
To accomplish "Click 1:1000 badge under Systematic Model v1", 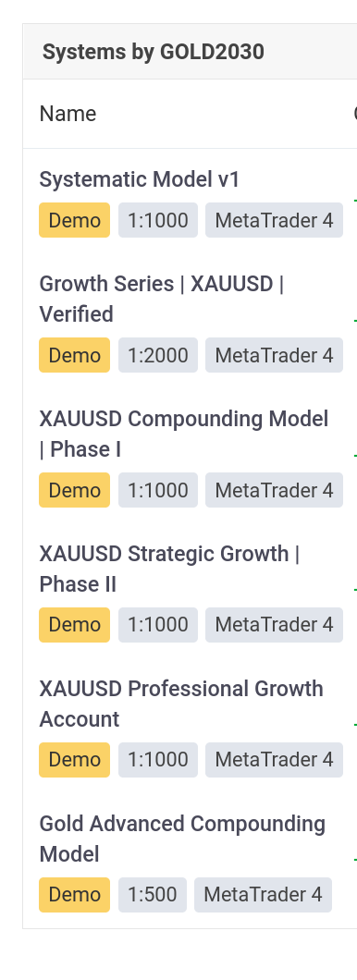I will tap(158, 220).
